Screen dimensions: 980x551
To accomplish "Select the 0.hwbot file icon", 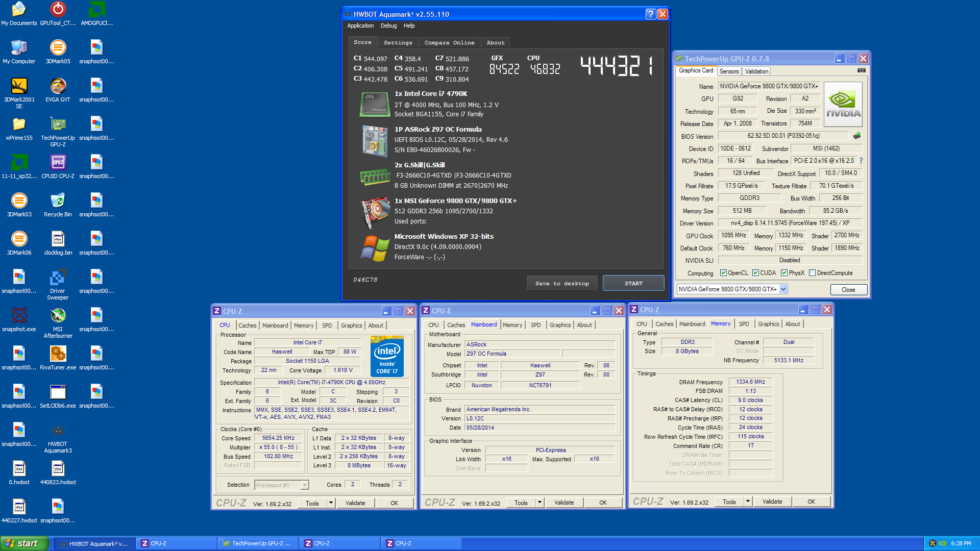I will pyautogui.click(x=19, y=473).
